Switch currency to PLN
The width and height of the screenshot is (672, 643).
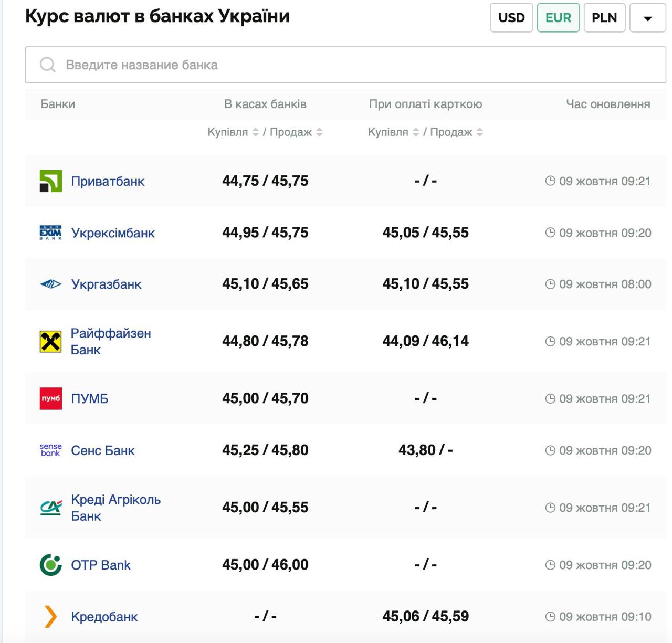click(x=604, y=18)
